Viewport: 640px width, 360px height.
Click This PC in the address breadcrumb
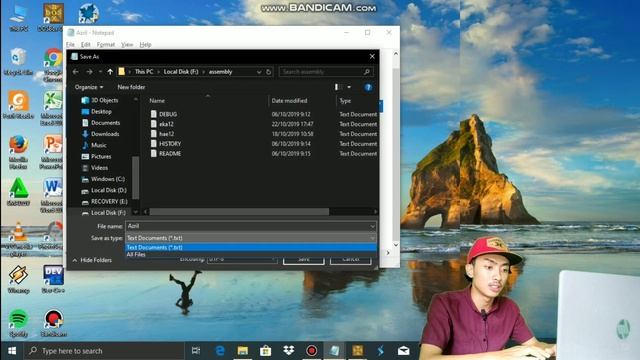144,72
